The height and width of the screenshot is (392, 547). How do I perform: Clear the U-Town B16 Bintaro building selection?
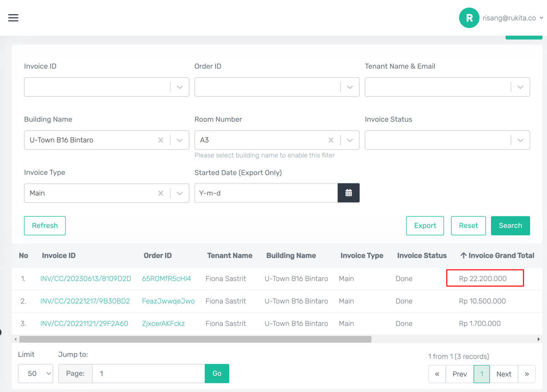(x=161, y=140)
